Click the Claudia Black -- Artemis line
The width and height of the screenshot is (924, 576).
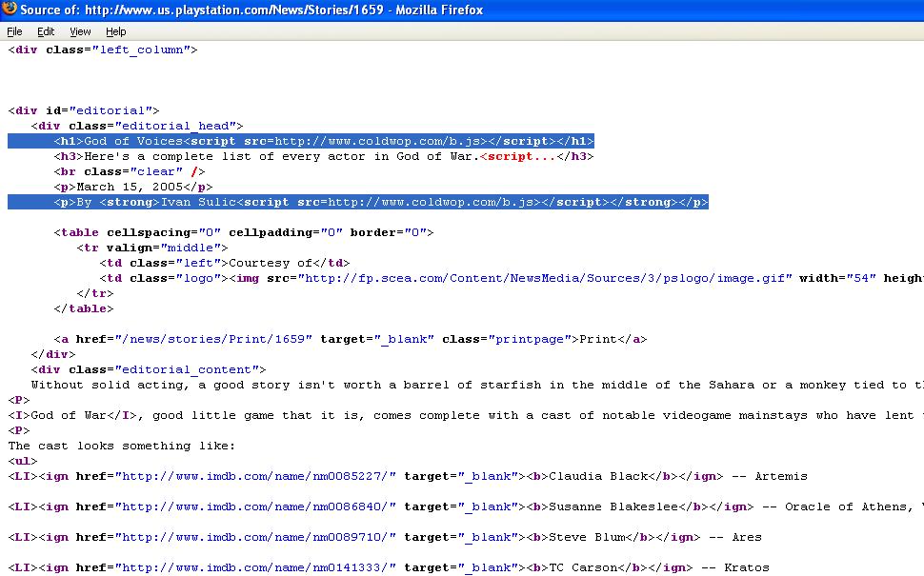click(x=408, y=476)
